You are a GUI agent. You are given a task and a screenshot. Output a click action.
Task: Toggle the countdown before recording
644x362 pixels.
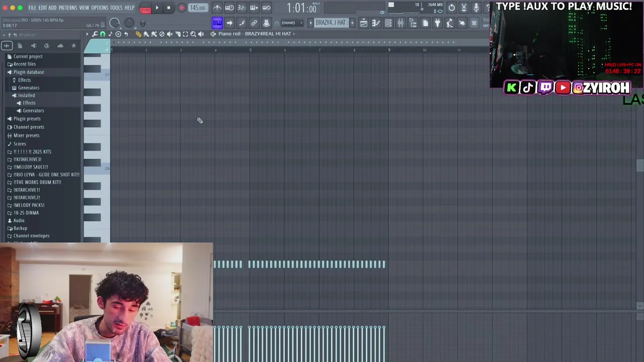point(242,8)
